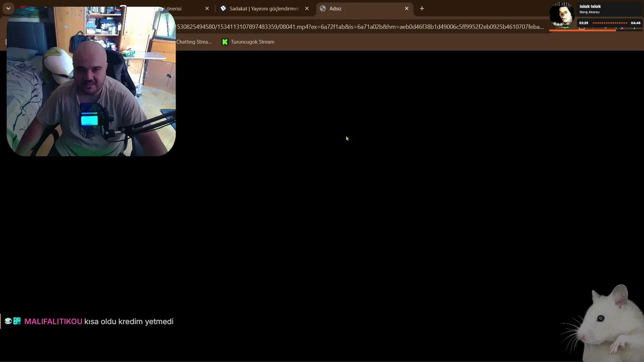Open a new browser tab
This screenshot has height=362, width=644.
point(422,9)
